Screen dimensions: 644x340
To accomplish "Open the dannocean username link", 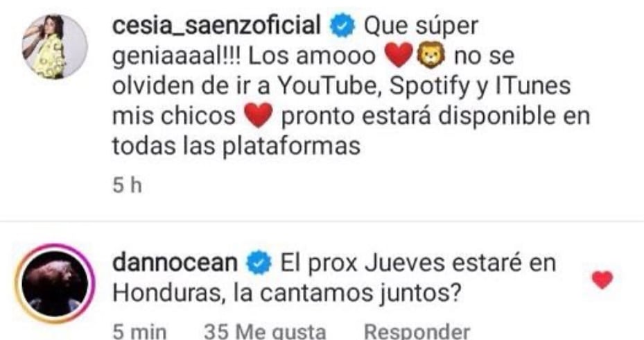I will coord(175,263).
